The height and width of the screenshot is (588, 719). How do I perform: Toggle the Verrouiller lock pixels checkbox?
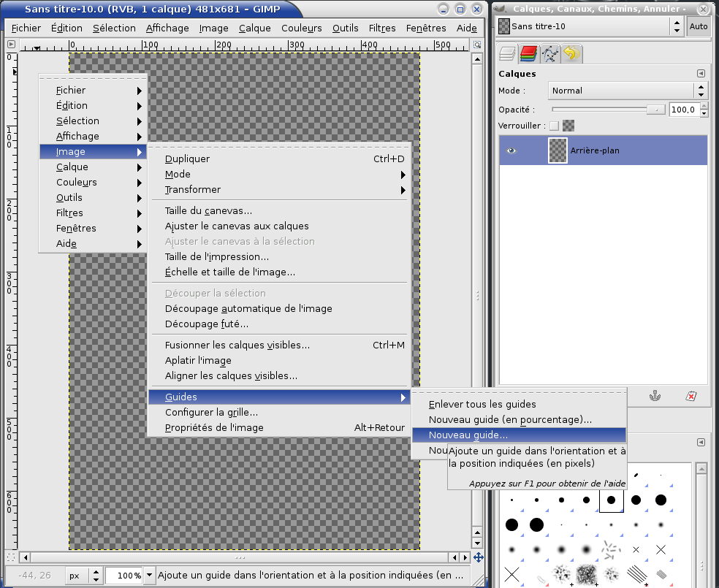click(x=555, y=126)
